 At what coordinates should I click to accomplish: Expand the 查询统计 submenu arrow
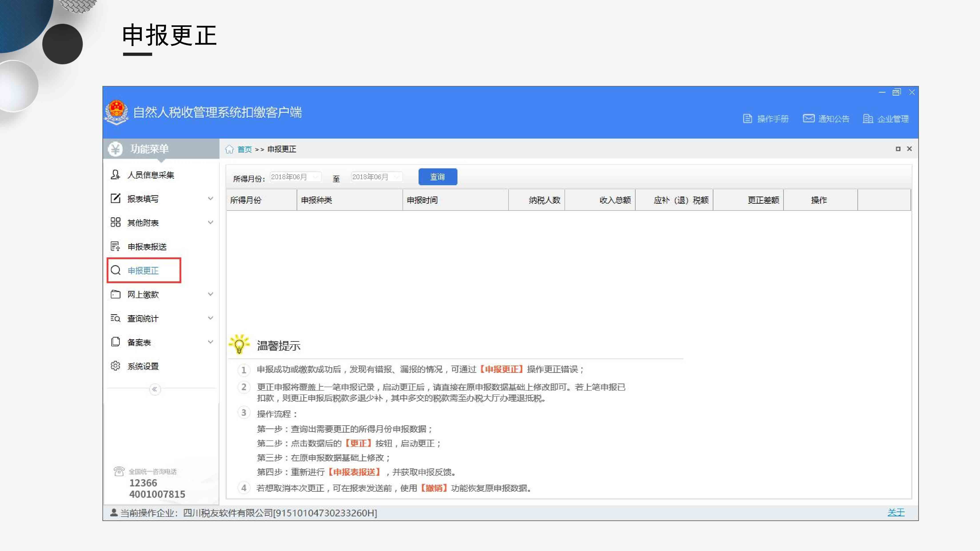[210, 318]
